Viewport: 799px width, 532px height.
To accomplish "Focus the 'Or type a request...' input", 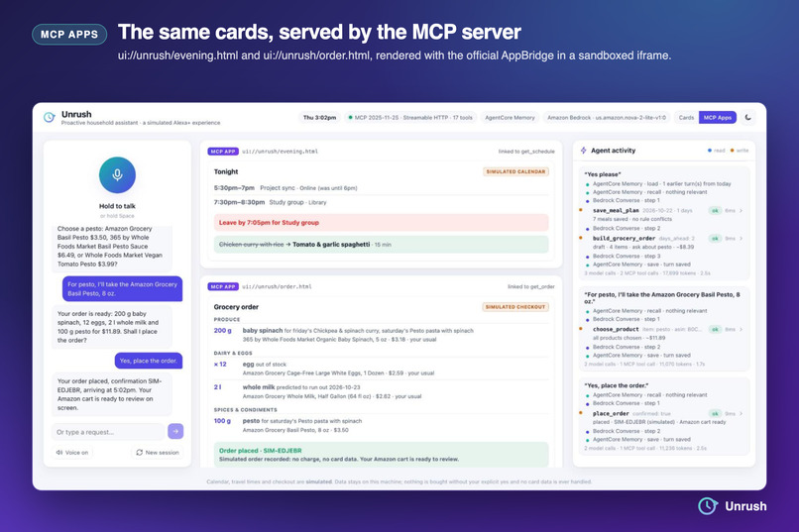I will click(x=107, y=432).
